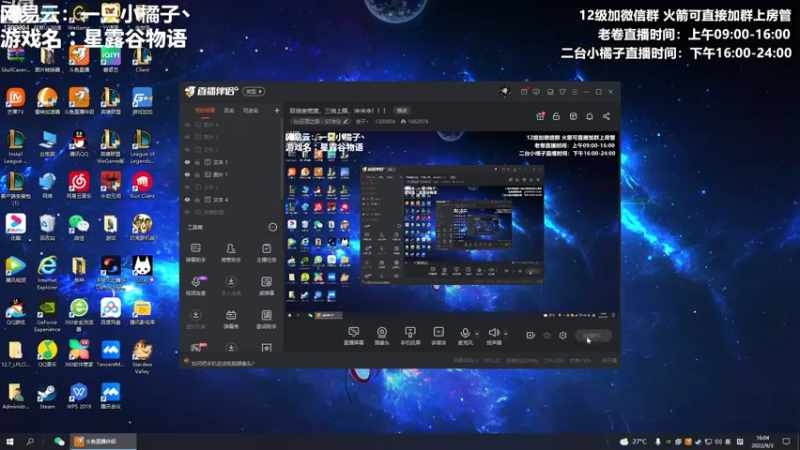Open the 弹幕秀 tool
This screenshot has height=450, width=800.
231,319
